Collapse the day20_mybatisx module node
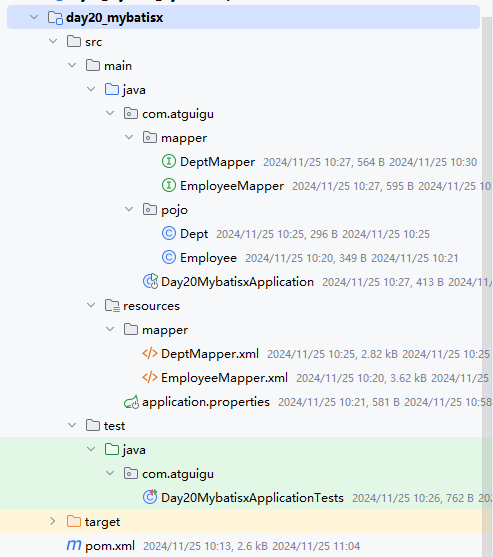The image size is (493, 557). [x=34, y=17]
